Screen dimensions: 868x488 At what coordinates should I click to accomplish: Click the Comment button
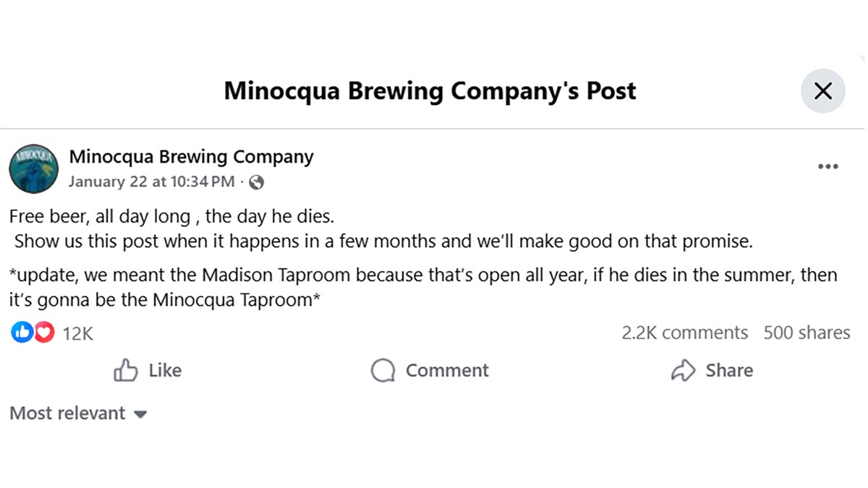tap(429, 370)
